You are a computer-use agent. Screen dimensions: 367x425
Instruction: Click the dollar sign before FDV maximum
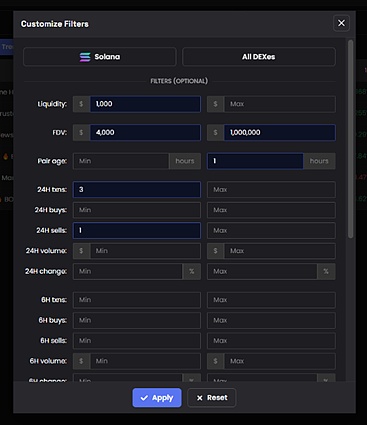pyautogui.click(x=216, y=133)
